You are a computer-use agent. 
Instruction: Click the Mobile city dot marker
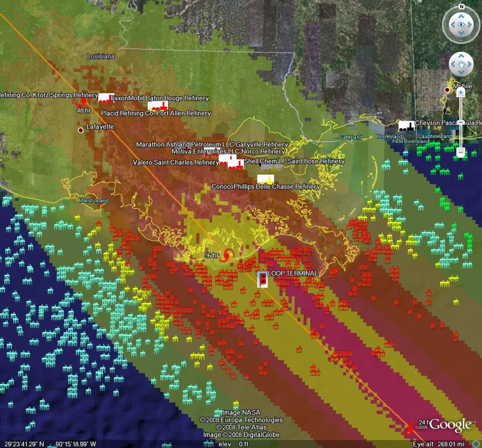click(447, 90)
